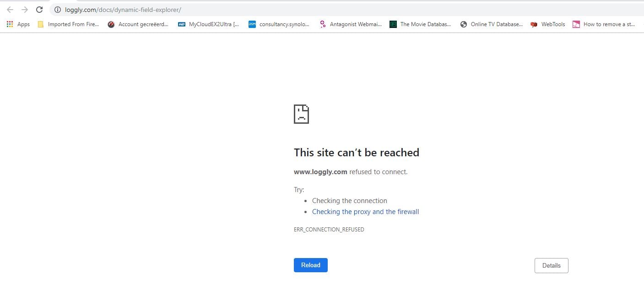The image size is (644, 297).
Task: View site information icon in address bar
Action: (57, 10)
